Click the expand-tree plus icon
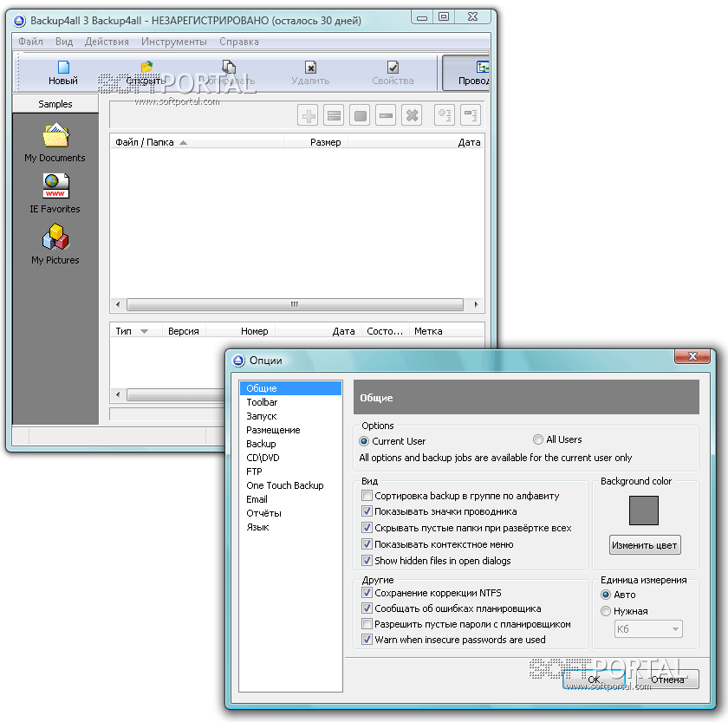The width and height of the screenshot is (728, 722). (445, 115)
